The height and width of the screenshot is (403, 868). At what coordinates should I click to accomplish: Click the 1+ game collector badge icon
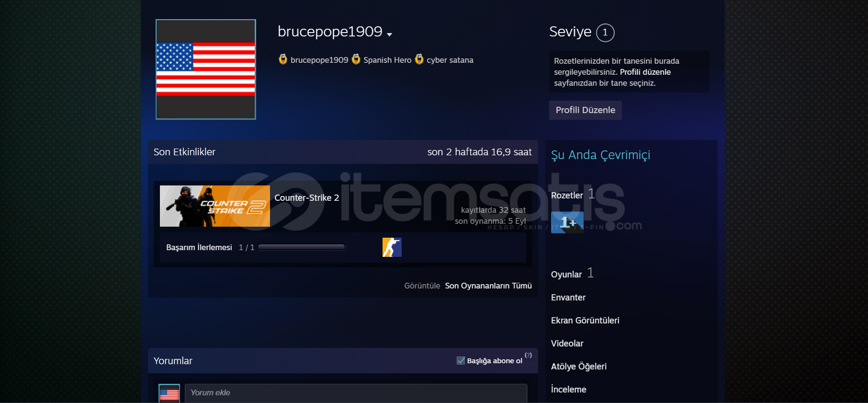coord(567,222)
